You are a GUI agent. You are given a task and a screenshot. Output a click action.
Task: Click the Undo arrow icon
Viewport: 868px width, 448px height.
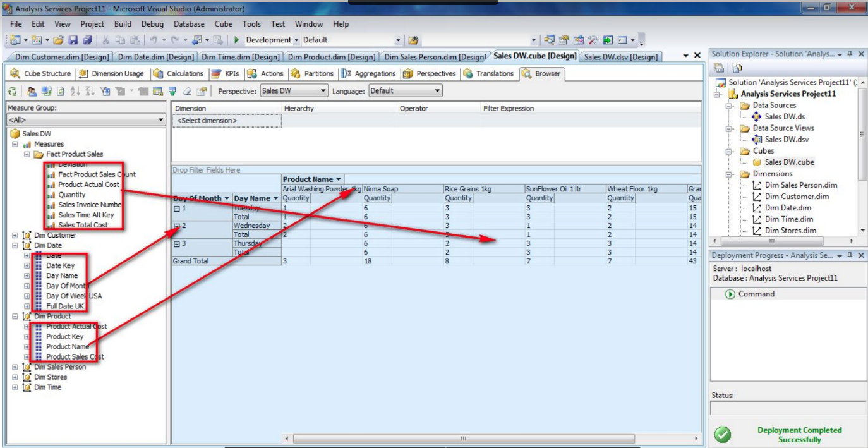[x=154, y=40]
